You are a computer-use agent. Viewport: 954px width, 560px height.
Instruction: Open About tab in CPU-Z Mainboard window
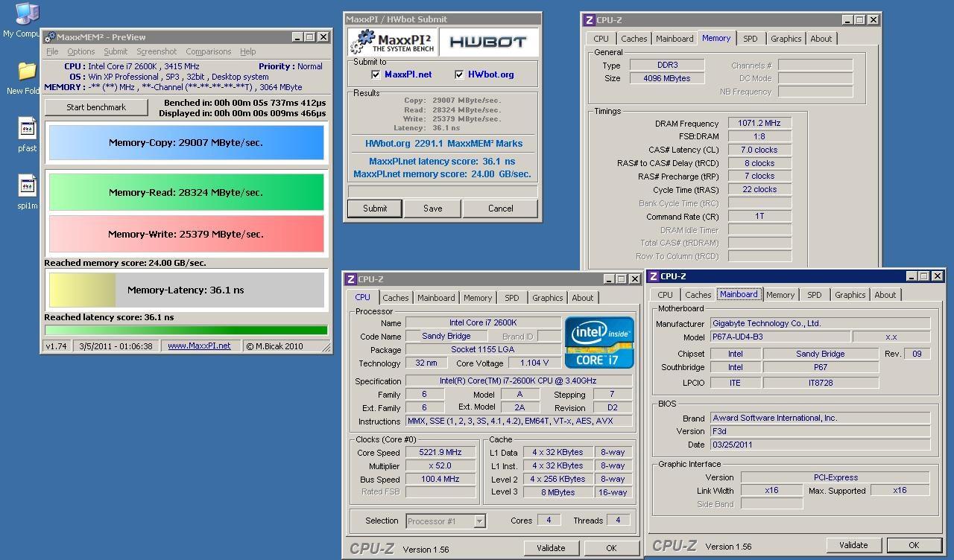(x=885, y=295)
